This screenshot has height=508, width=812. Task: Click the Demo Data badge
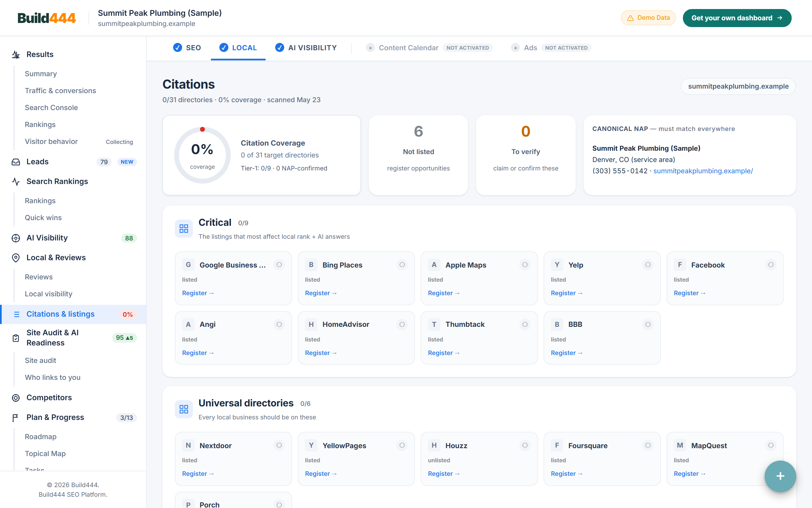tap(648, 18)
